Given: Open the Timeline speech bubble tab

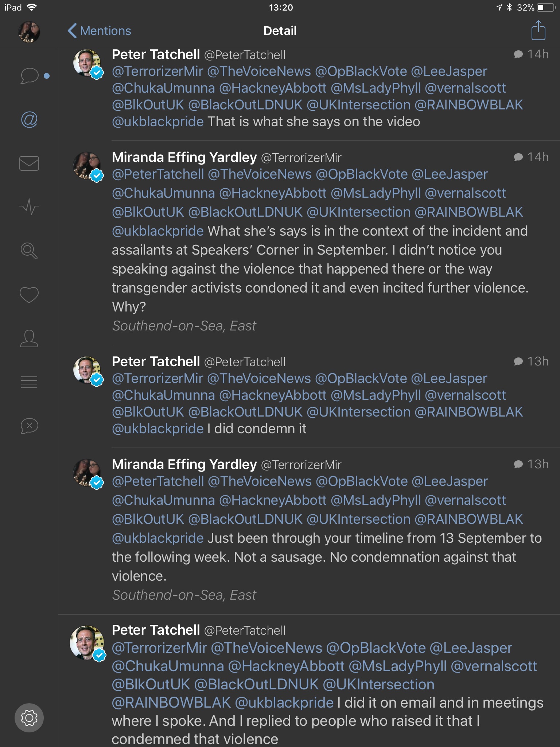Looking at the screenshot, I should click(x=29, y=76).
